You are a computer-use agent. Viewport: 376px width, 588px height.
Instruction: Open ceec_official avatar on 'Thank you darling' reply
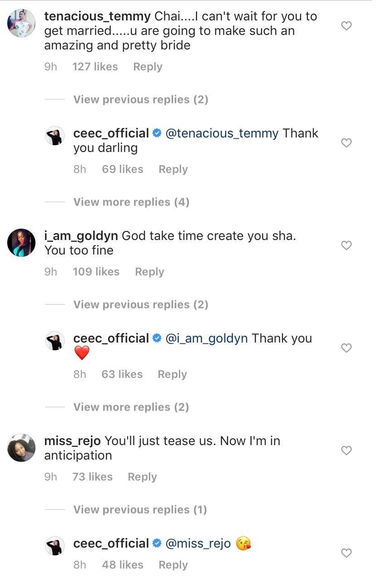[55, 136]
